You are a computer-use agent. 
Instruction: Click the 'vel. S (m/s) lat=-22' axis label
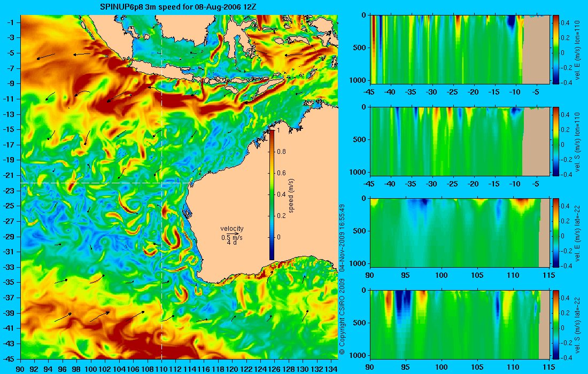point(577,324)
